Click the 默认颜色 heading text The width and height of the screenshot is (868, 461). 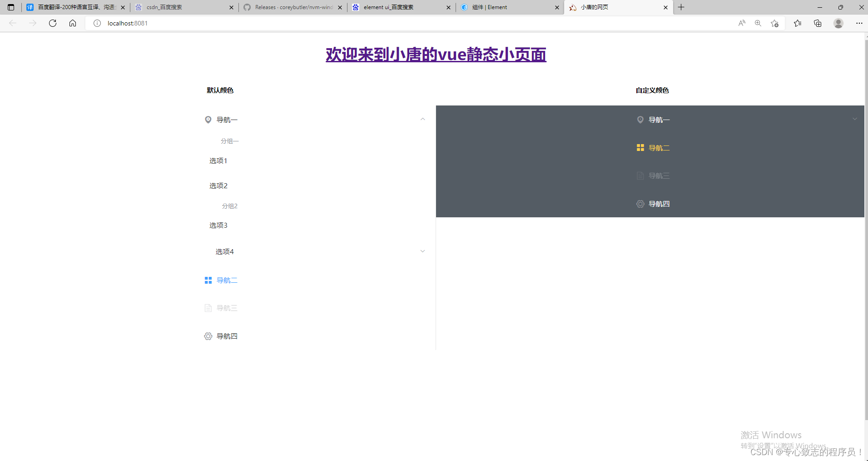[x=220, y=90]
